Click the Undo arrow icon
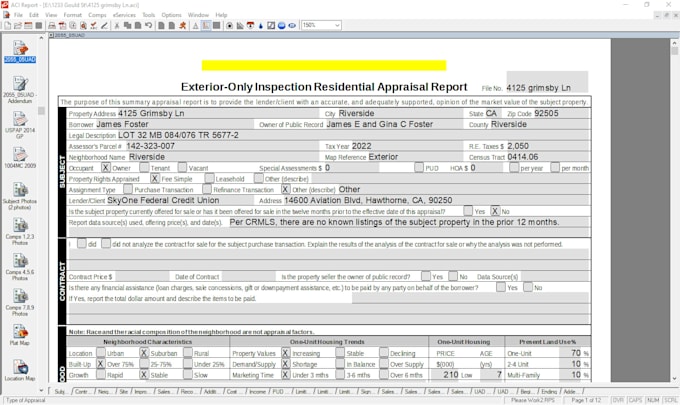Viewport: 680px width, 405px height. click(x=149, y=26)
